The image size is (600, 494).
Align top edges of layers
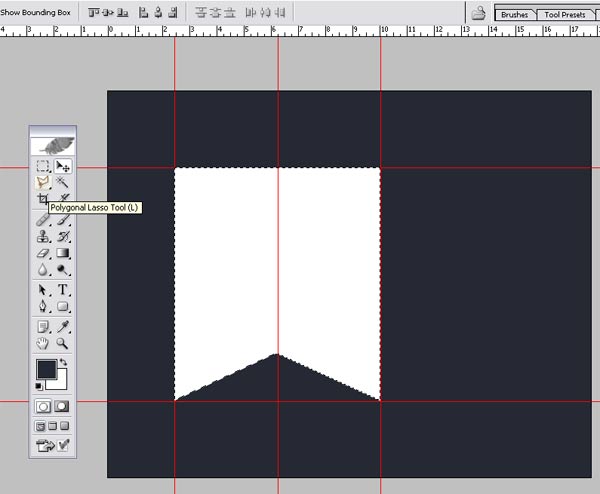tap(93, 13)
